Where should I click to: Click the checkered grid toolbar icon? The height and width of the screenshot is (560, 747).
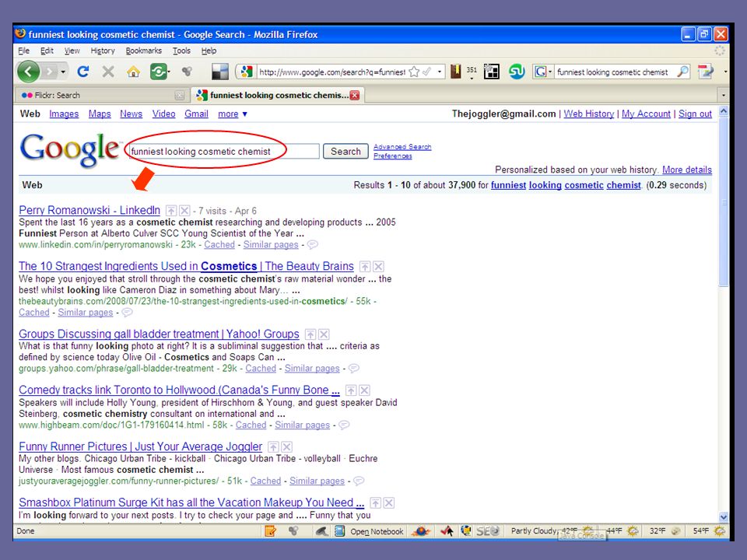tap(491, 72)
